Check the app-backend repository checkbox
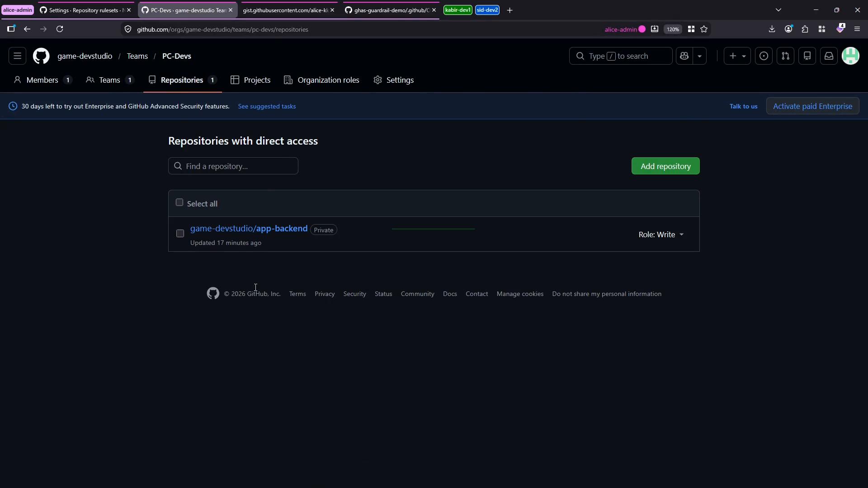The image size is (868, 488). click(180, 234)
